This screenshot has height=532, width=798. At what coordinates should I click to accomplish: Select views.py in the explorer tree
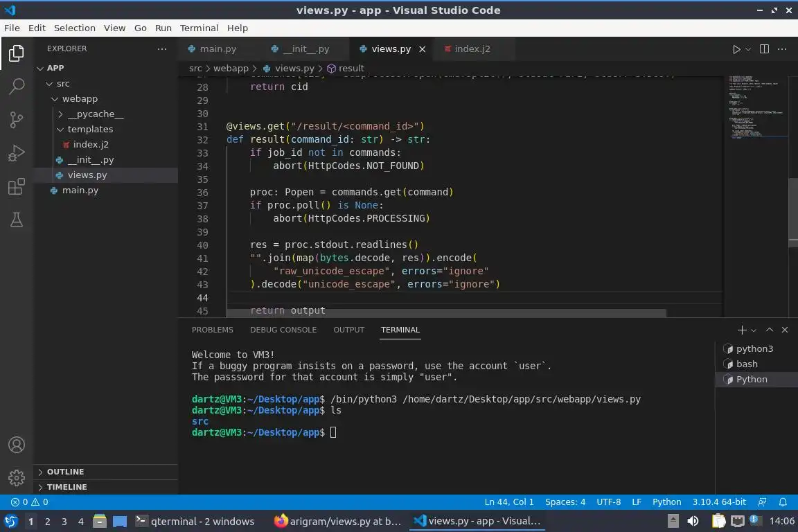click(106, 175)
